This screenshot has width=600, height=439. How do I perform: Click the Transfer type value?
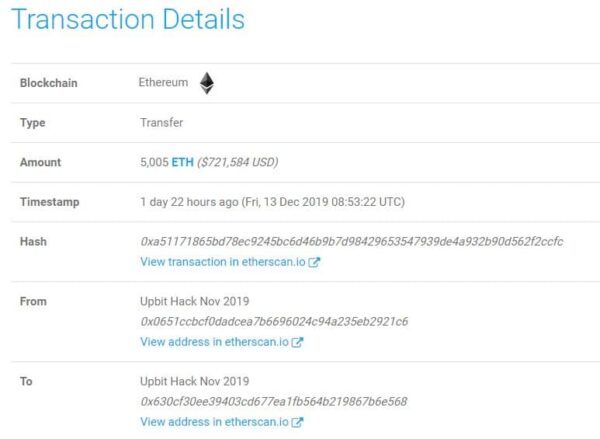coord(161,122)
